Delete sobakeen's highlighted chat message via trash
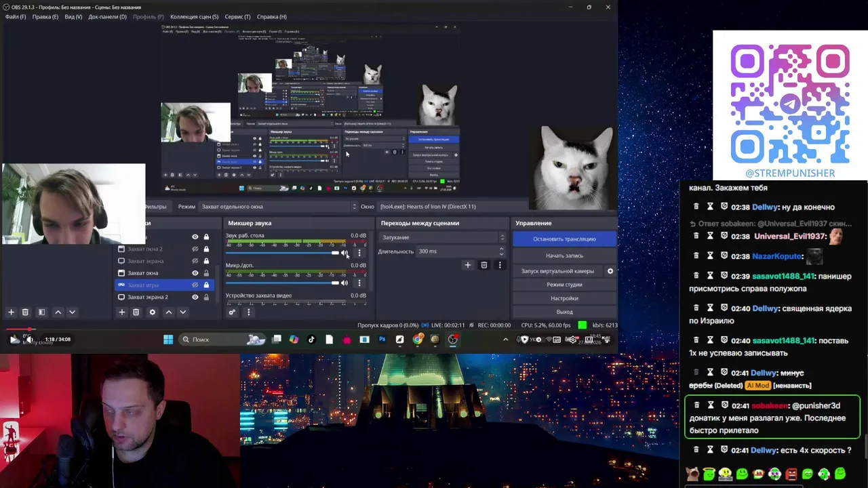The height and width of the screenshot is (488, 868). 696,405
